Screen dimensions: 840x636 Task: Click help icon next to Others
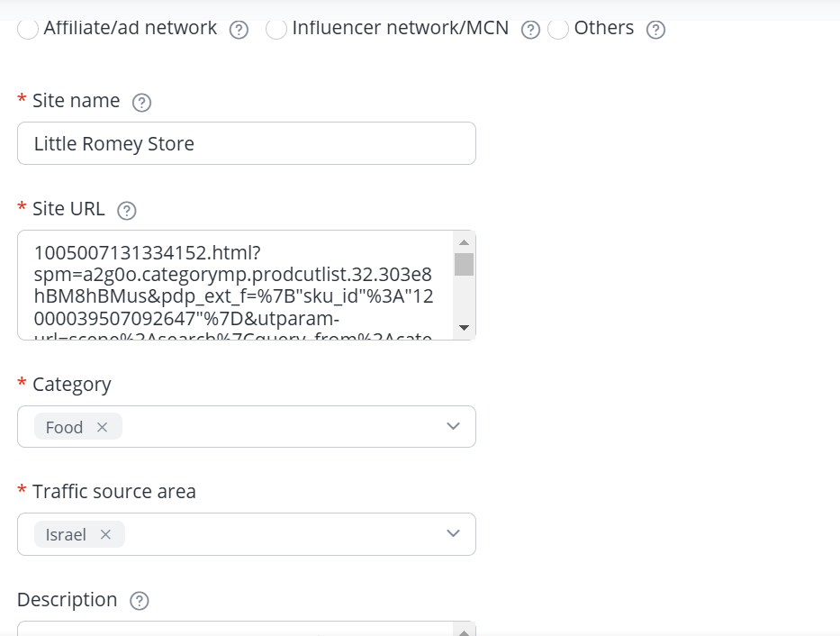[656, 30]
